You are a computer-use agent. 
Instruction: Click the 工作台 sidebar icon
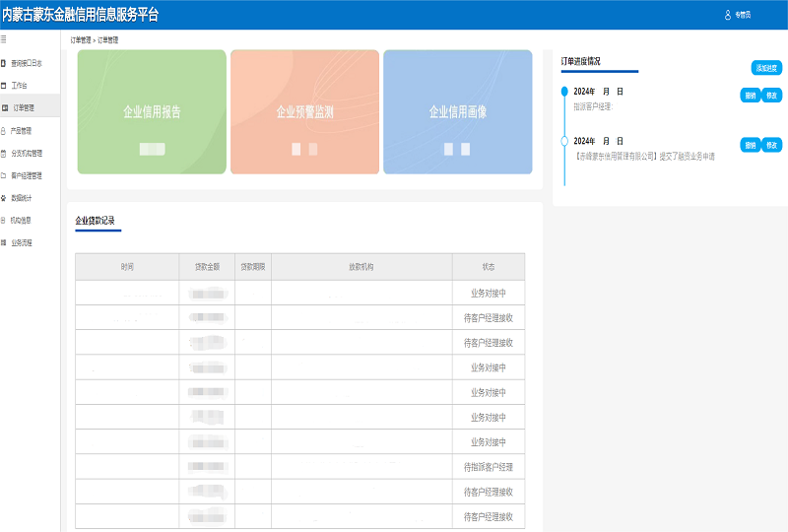coord(4,85)
